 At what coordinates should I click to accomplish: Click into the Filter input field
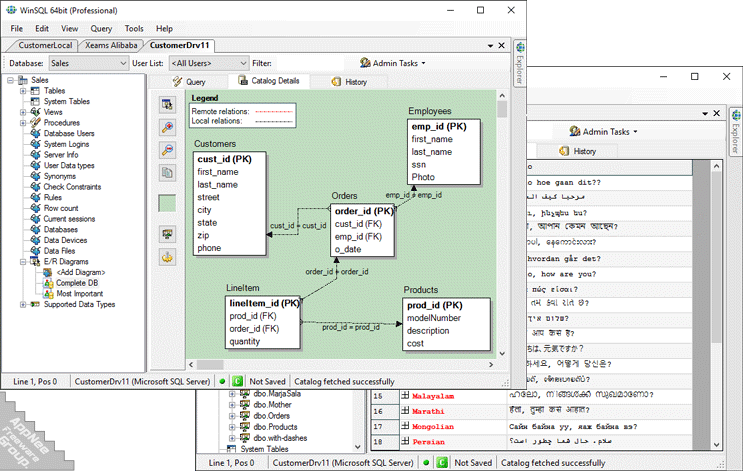(x=309, y=63)
